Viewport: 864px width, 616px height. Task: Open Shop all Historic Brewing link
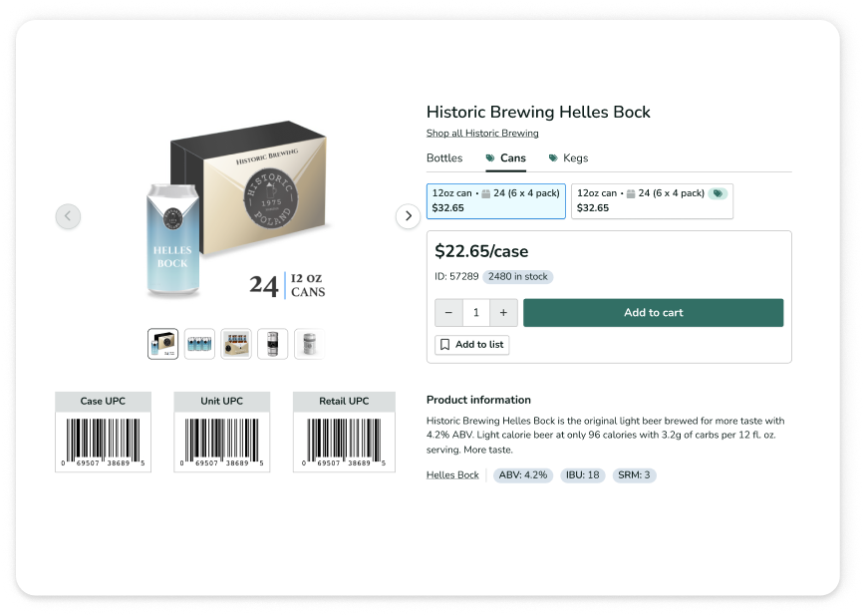[x=482, y=134]
